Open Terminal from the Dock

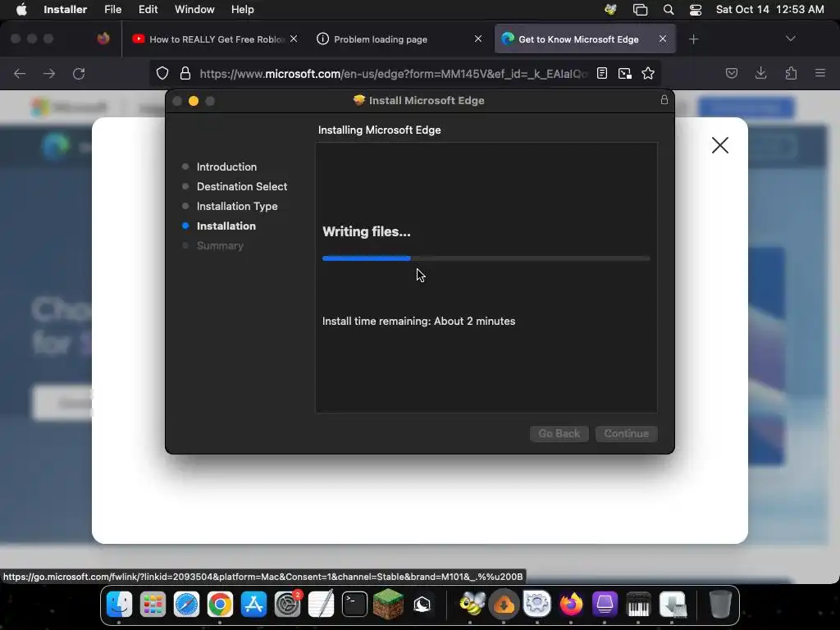(x=354, y=605)
